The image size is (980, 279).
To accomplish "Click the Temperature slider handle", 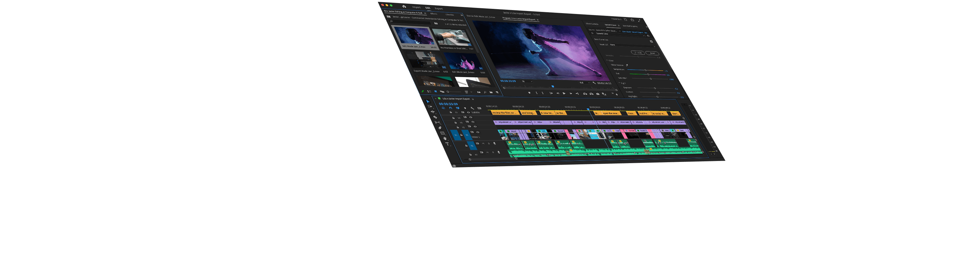I will pos(645,70).
